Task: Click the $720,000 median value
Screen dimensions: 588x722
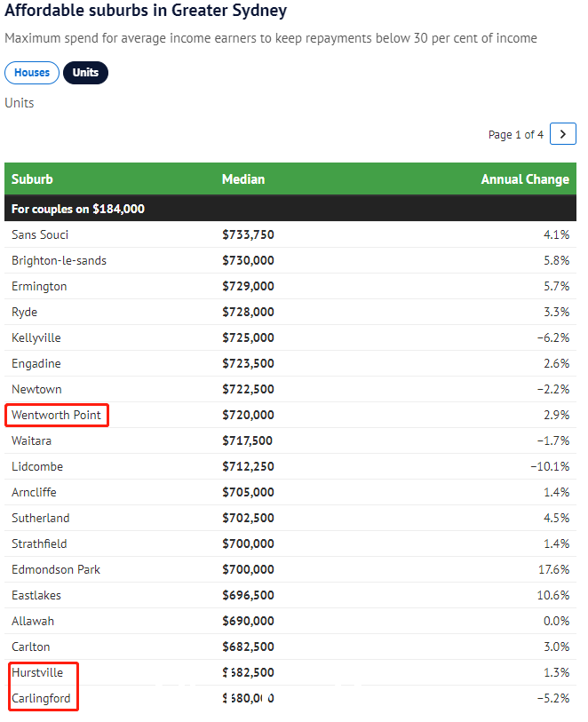Action: pyautogui.click(x=248, y=415)
